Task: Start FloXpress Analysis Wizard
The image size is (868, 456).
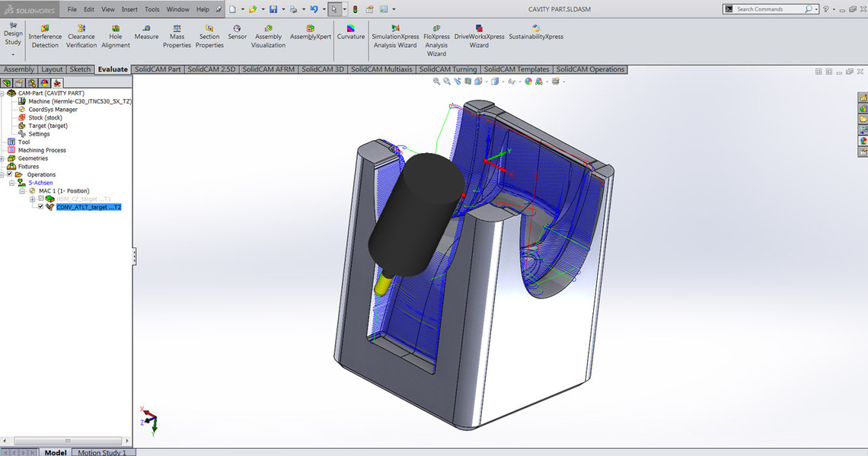Action: tap(436, 40)
